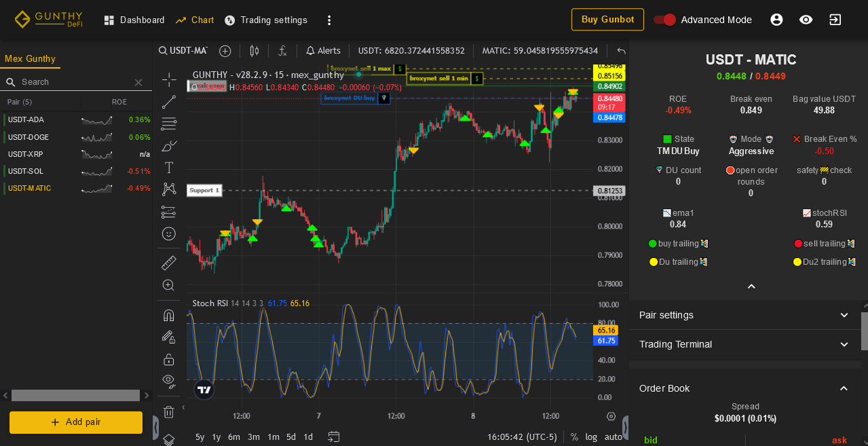
Task: Select the Mex Gunthy exchange tab
Action: (30, 59)
